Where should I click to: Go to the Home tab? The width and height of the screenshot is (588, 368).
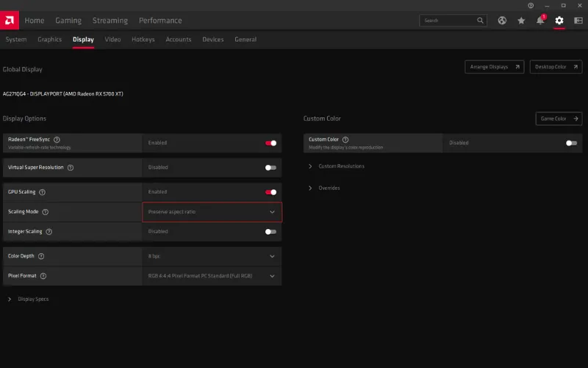pos(34,21)
